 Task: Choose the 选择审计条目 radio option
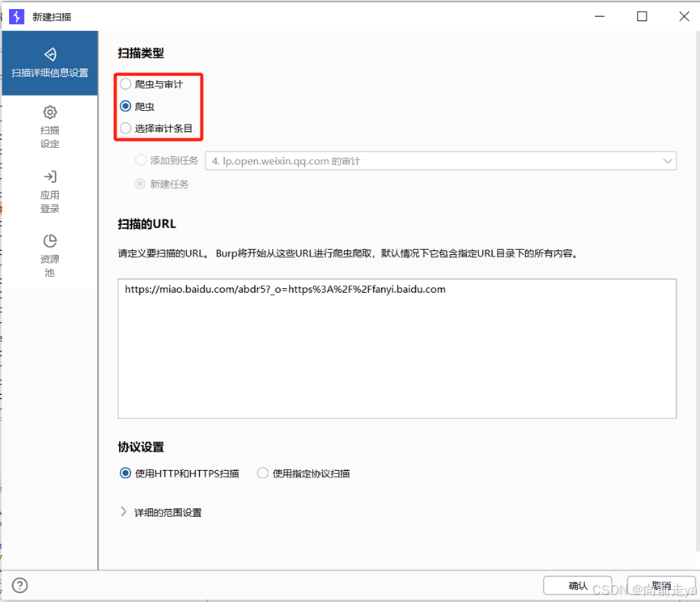click(x=156, y=129)
